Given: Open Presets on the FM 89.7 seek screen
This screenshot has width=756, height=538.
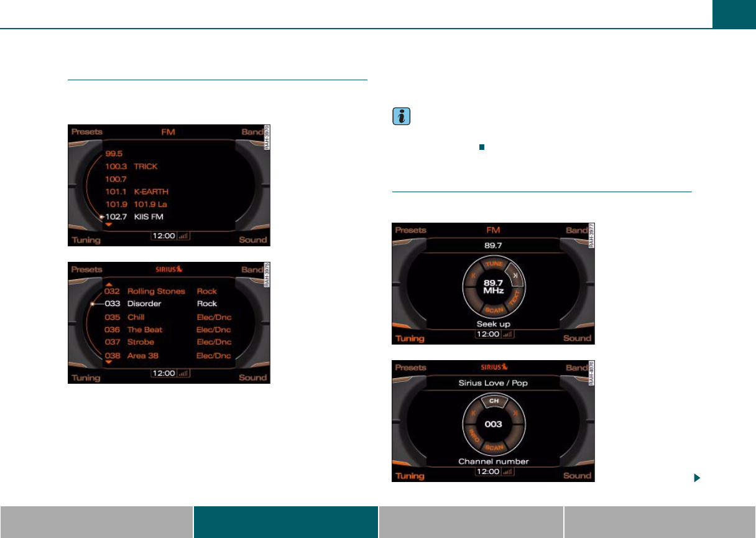Looking at the screenshot, I should coord(410,230).
